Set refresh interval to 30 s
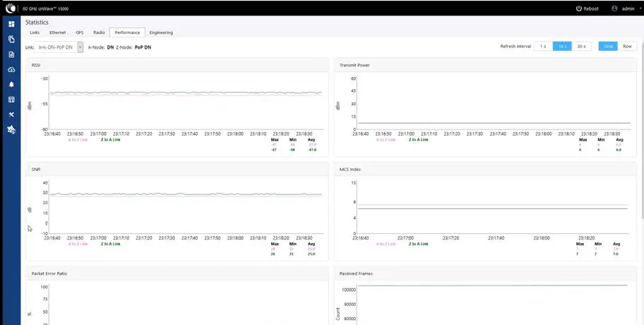The width and height of the screenshot is (644, 325). (x=582, y=47)
